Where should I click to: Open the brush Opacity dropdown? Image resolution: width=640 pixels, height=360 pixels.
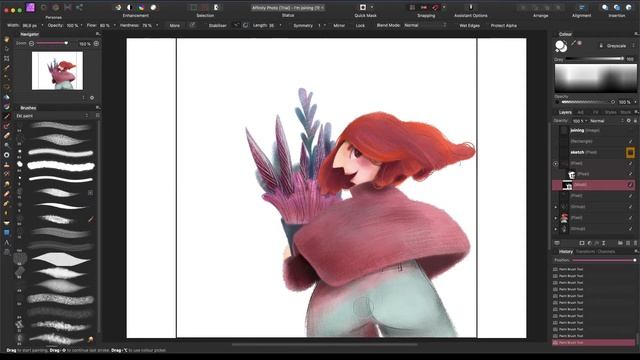pyautogui.click(x=81, y=25)
